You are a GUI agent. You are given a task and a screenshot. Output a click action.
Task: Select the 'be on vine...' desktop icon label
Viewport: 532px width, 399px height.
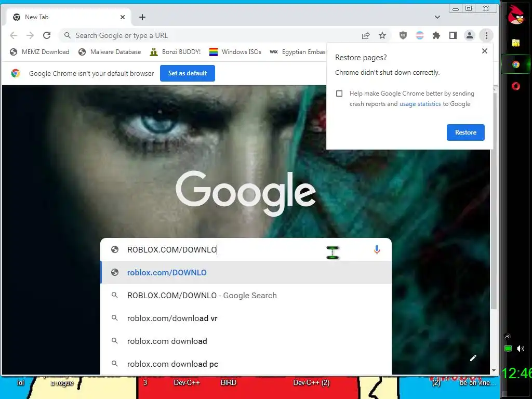tap(477, 383)
